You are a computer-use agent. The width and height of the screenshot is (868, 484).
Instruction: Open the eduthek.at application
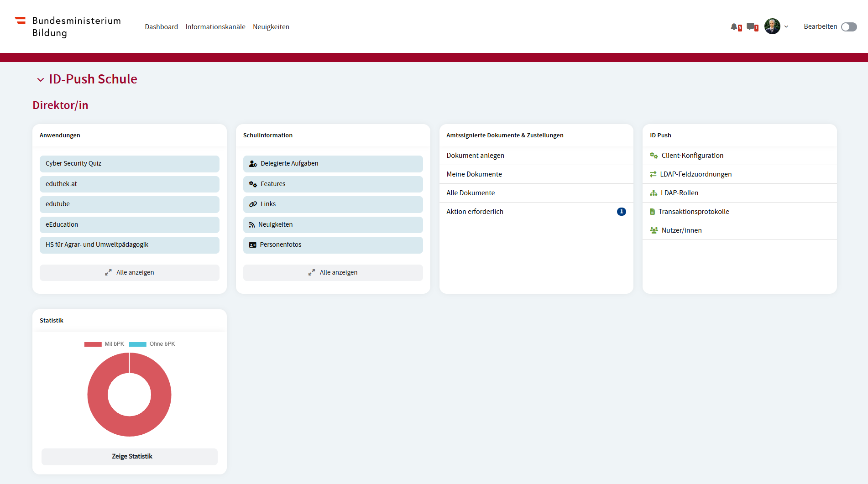(x=130, y=184)
